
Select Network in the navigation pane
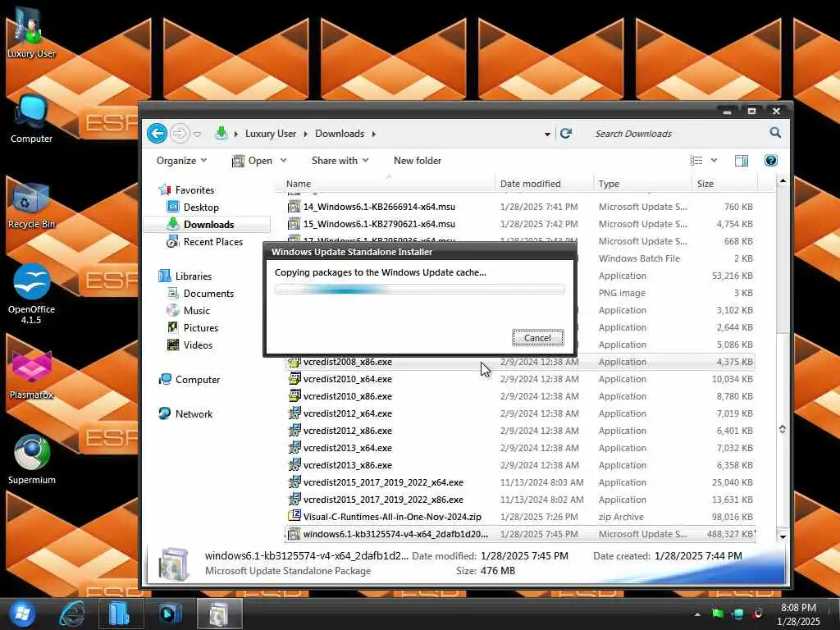point(194,414)
